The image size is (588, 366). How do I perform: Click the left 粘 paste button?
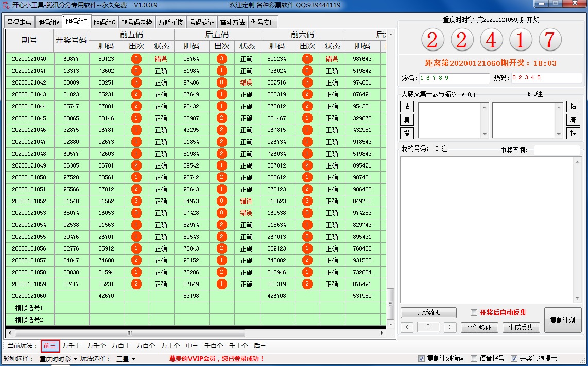pyautogui.click(x=407, y=106)
